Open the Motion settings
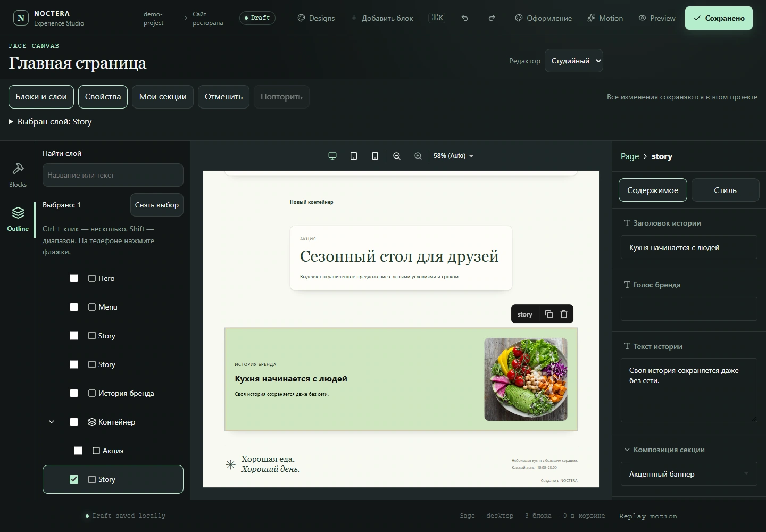The width and height of the screenshot is (766, 532). (605, 18)
